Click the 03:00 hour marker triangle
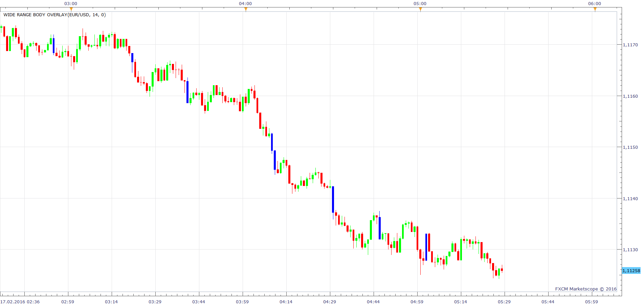The height and width of the screenshot is (306, 644). 71,9
